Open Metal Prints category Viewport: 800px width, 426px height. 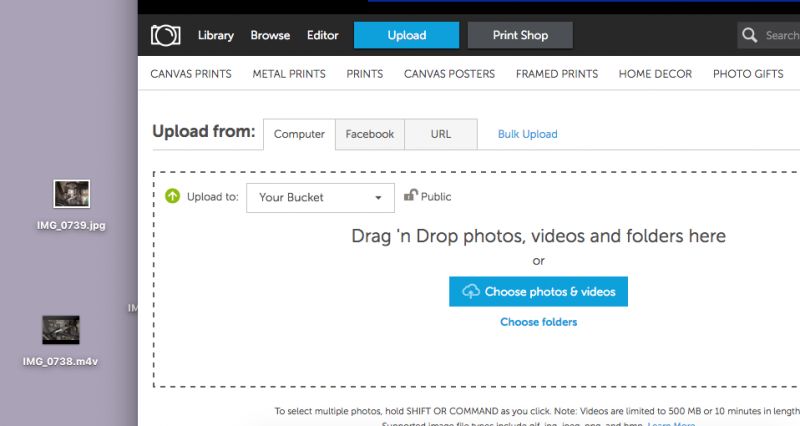[289, 74]
